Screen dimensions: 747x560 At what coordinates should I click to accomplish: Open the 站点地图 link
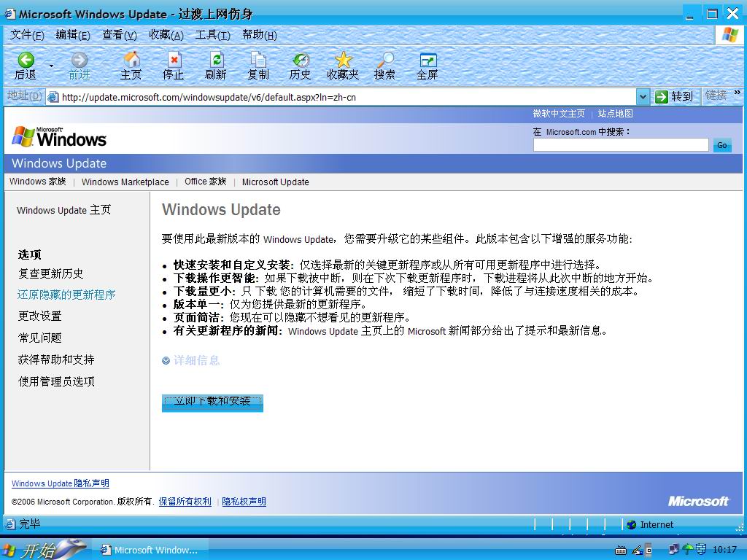tap(616, 113)
